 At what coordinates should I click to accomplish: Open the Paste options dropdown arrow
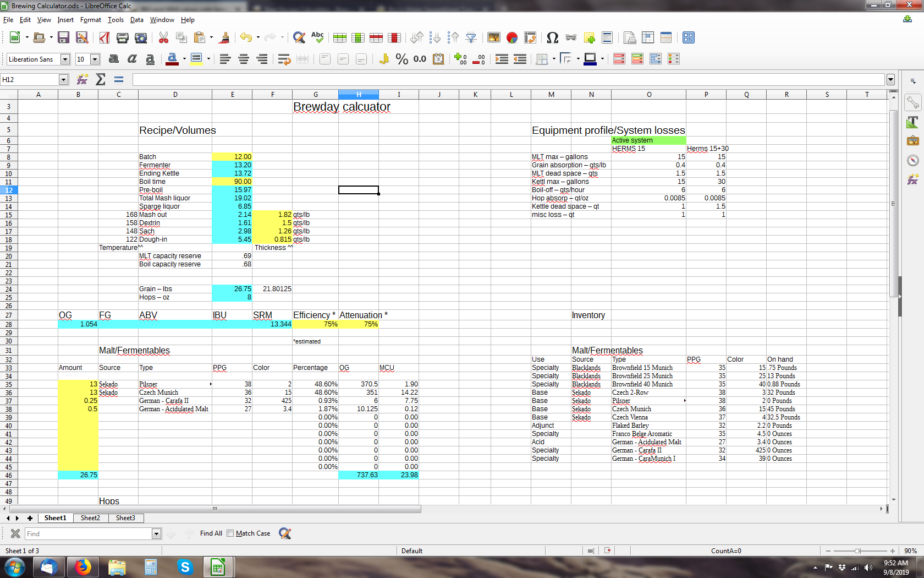pos(211,37)
